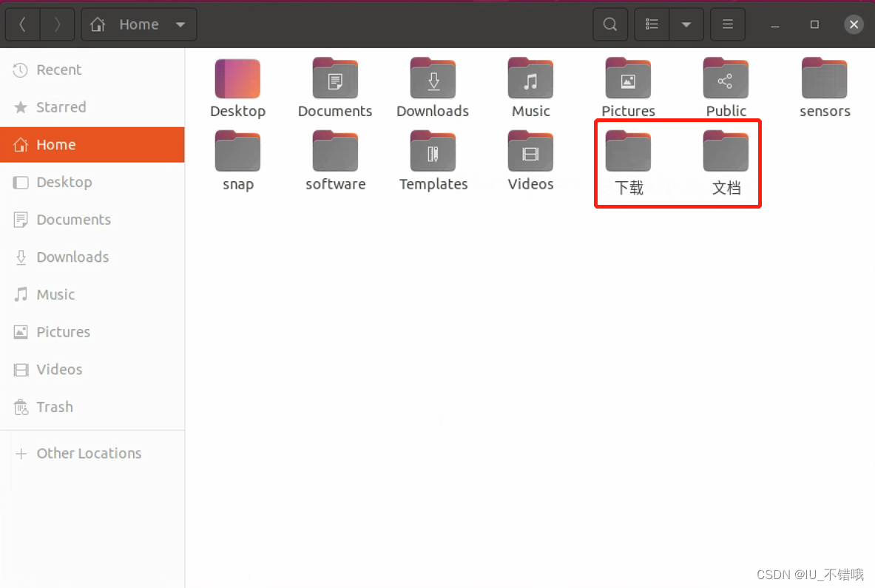This screenshot has width=875, height=588.
Task: Select the Videos folder icon
Action: 530,151
